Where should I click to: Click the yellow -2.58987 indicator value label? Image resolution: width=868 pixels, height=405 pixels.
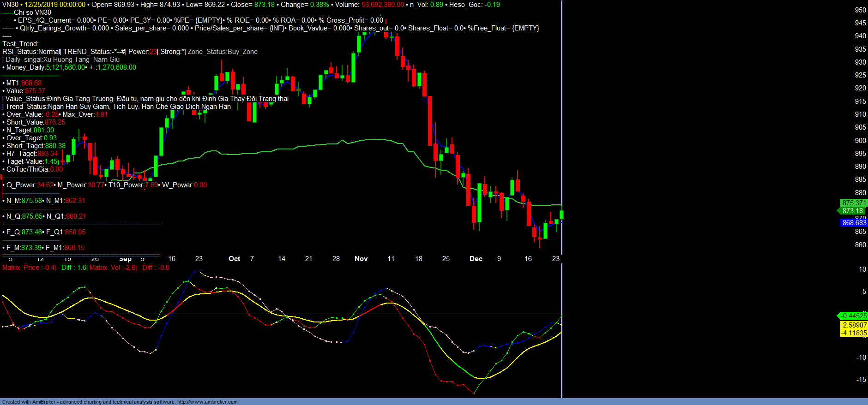[x=854, y=325]
